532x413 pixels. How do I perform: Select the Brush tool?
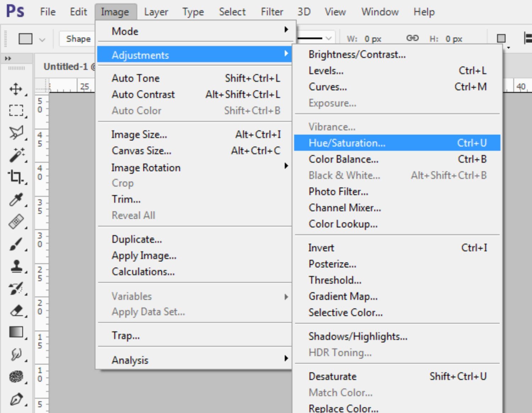click(x=16, y=244)
